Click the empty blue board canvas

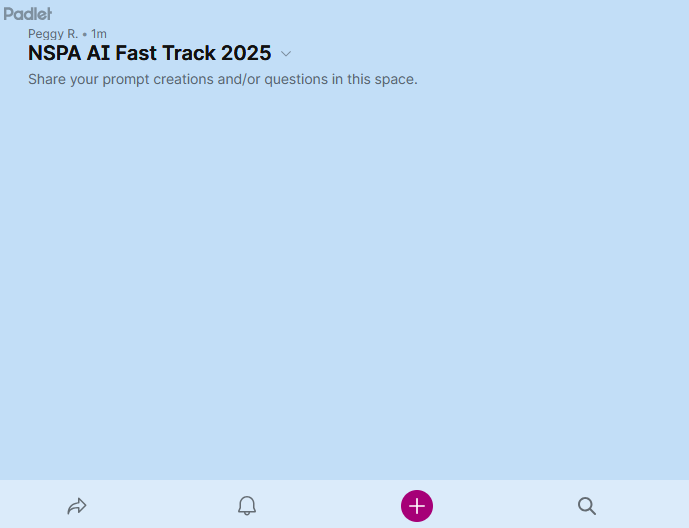(x=344, y=280)
